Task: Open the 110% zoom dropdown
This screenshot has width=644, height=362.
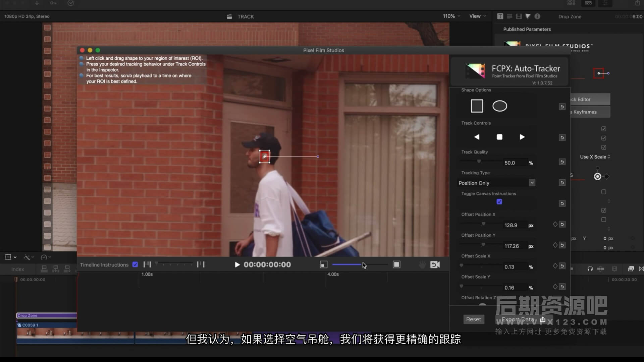Action: coord(451,16)
